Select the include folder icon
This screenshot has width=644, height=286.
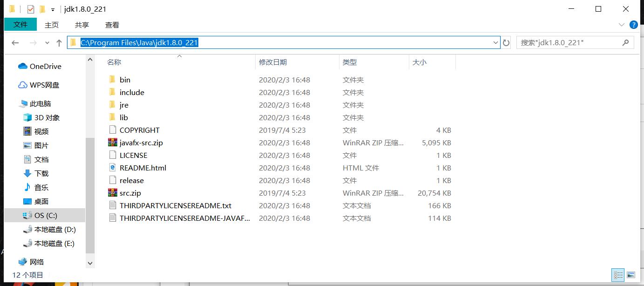(112, 92)
